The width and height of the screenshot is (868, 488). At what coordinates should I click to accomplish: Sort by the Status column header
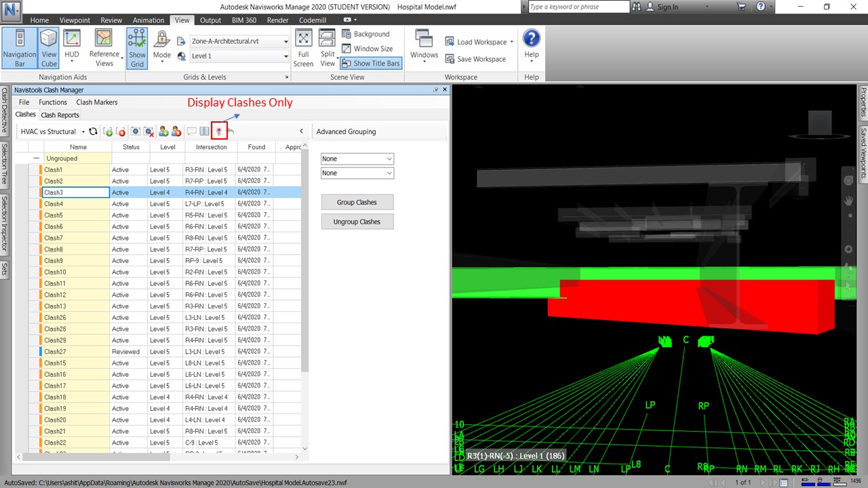(x=131, y=146)
